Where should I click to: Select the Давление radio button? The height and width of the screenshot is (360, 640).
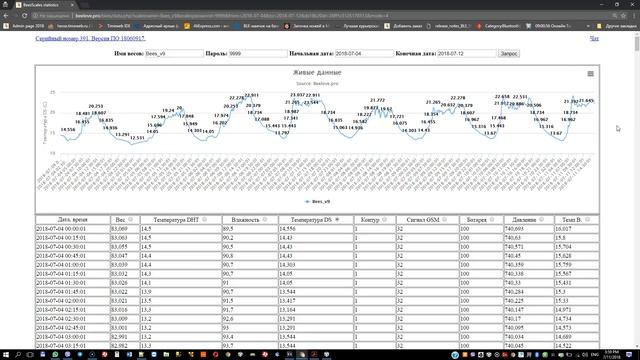point(541,220)
